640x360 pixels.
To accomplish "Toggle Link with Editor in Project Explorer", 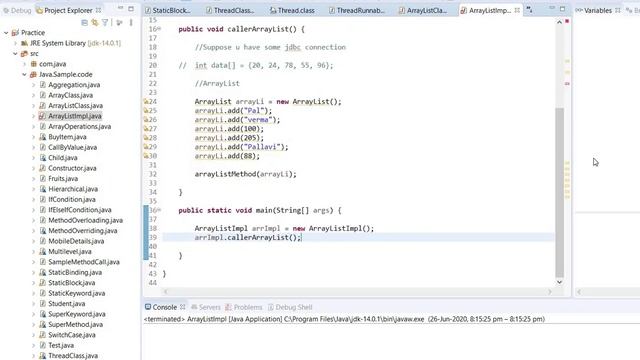I will point(95,23).
